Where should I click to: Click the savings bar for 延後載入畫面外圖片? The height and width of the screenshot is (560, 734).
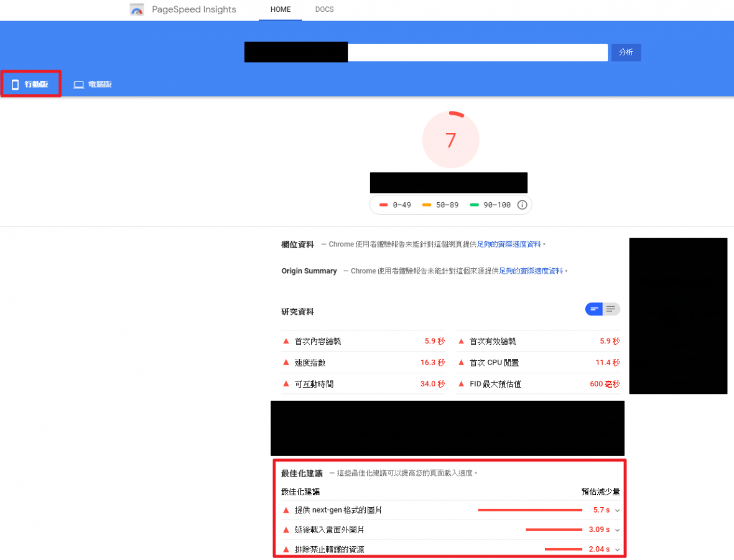coord(554,530)
